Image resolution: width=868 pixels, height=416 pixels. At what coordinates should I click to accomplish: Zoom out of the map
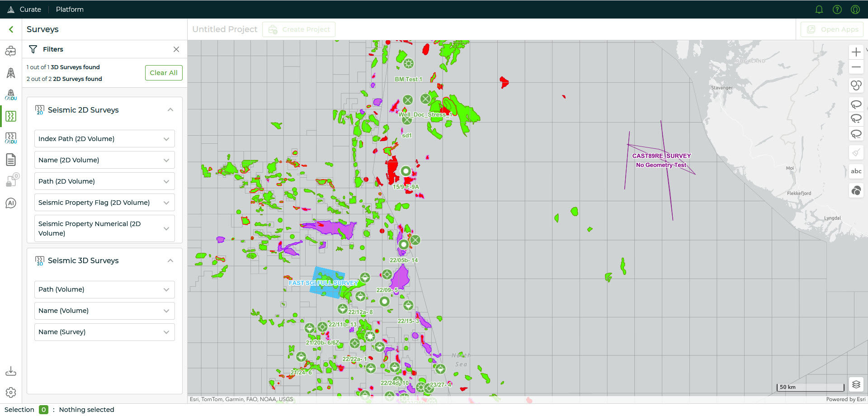[856, 67]
